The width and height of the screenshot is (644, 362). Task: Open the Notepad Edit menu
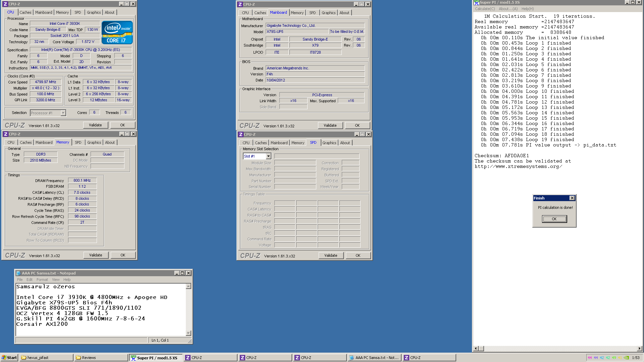(30, 280)
